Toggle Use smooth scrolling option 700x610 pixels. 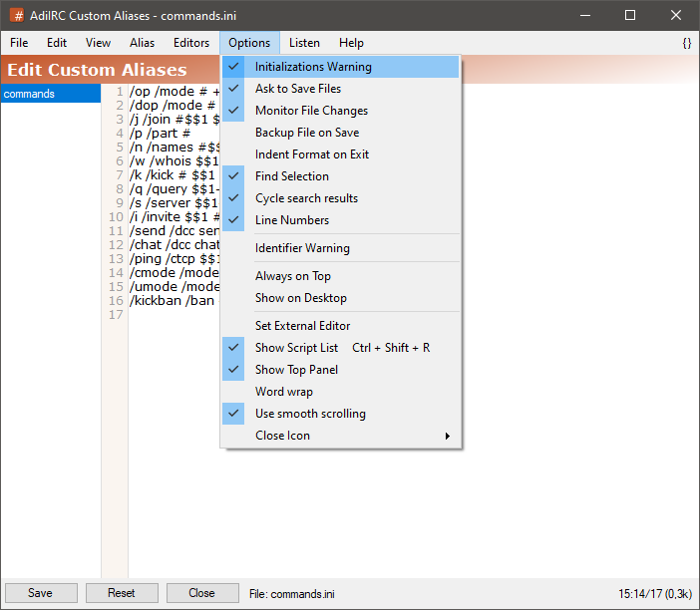341,414
